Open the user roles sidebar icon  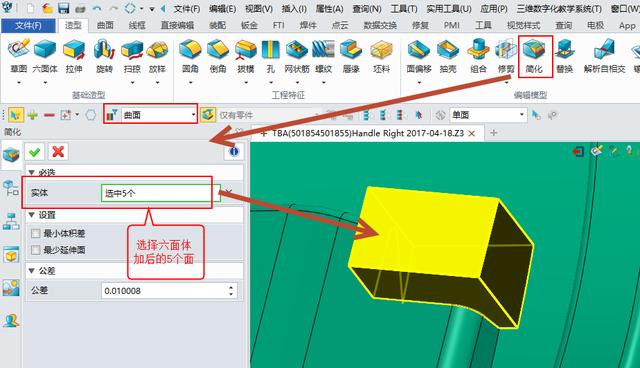point(11,321)
